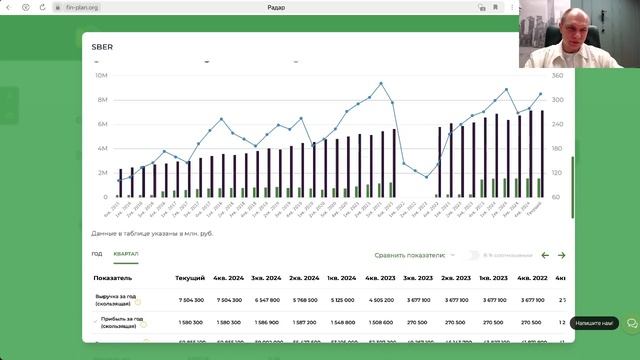Click the 4кв. 2022 column header
Screen dimensions: 640x360
click(x=532, y=278)
